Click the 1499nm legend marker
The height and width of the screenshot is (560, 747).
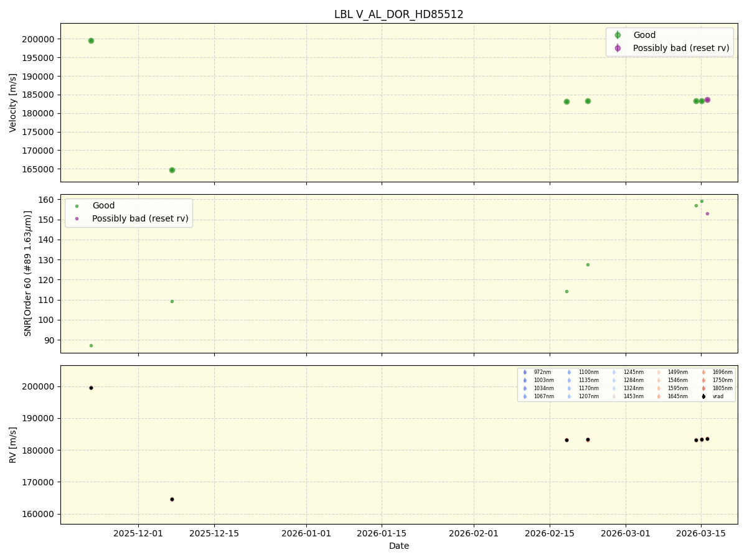(659, 372)
